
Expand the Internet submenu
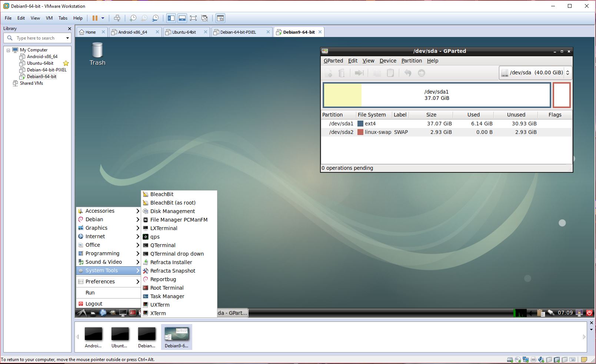pyautogui.click(x=109, y=236)
